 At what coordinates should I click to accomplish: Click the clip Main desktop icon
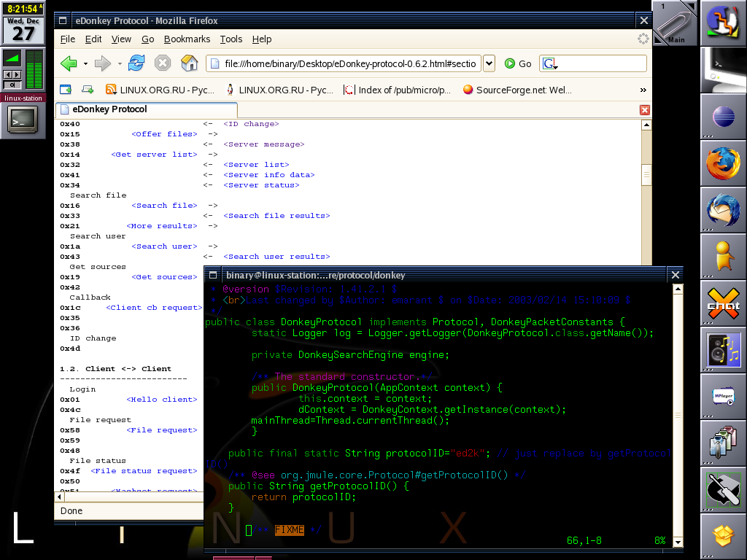click(674, 23)
